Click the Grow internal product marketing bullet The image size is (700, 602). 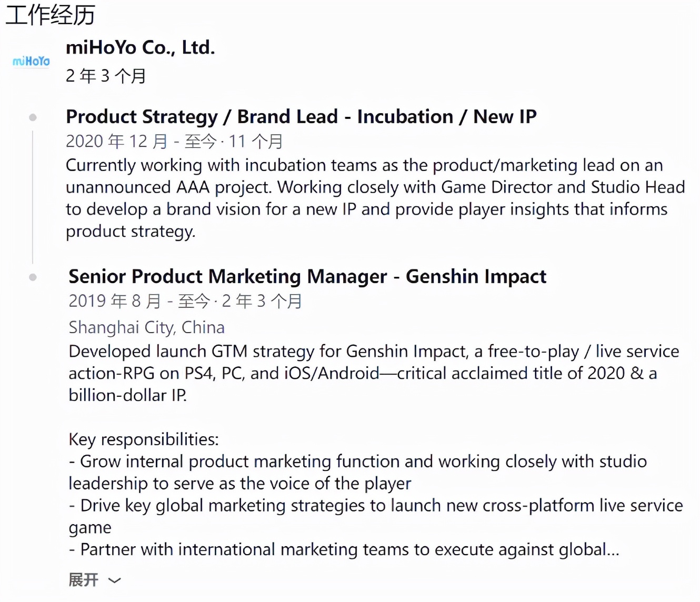358,473
